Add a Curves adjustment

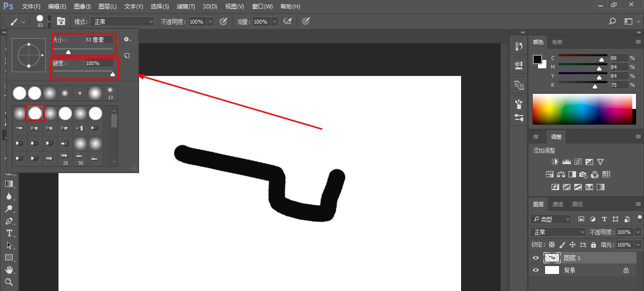pos(578,162)
